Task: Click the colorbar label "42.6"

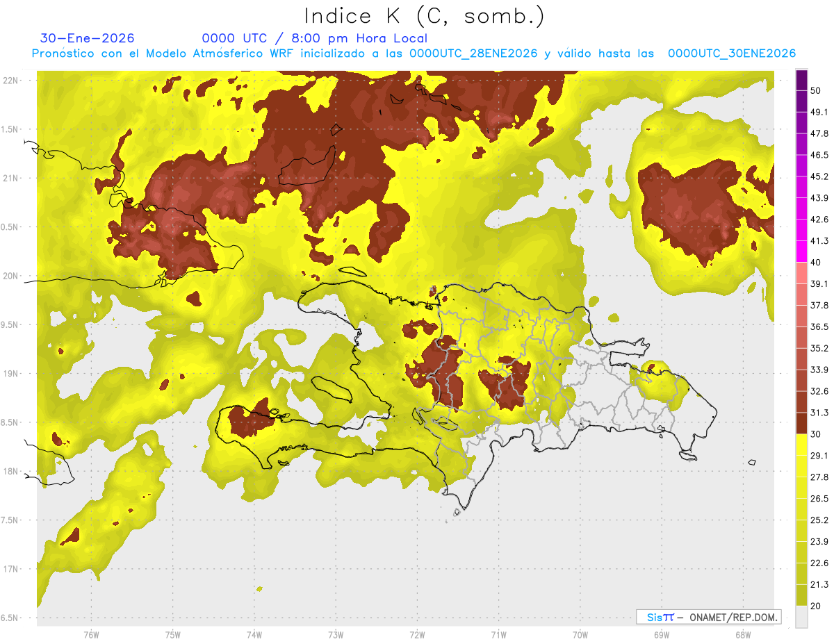Action: click(x=819, y=220)
